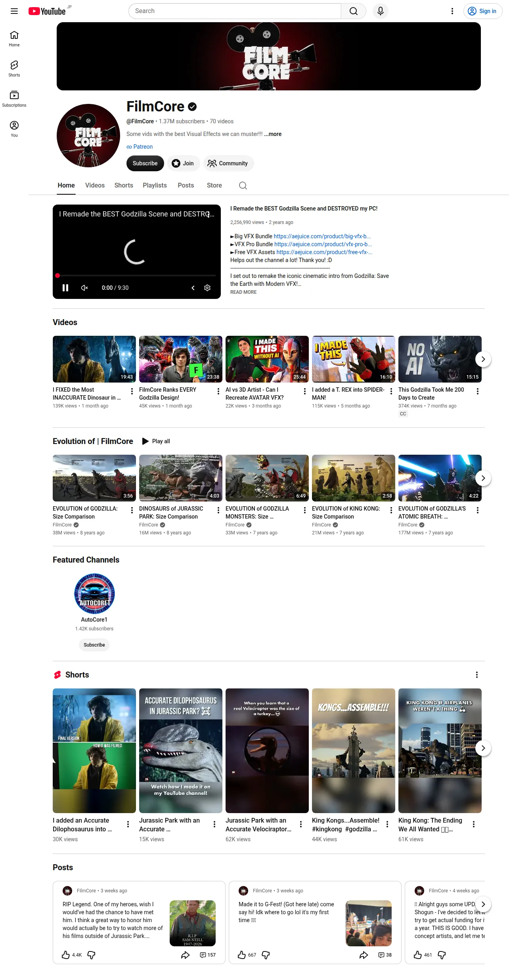Share the RIP Legend post
The image size is (509, 980).
[186, 955]
